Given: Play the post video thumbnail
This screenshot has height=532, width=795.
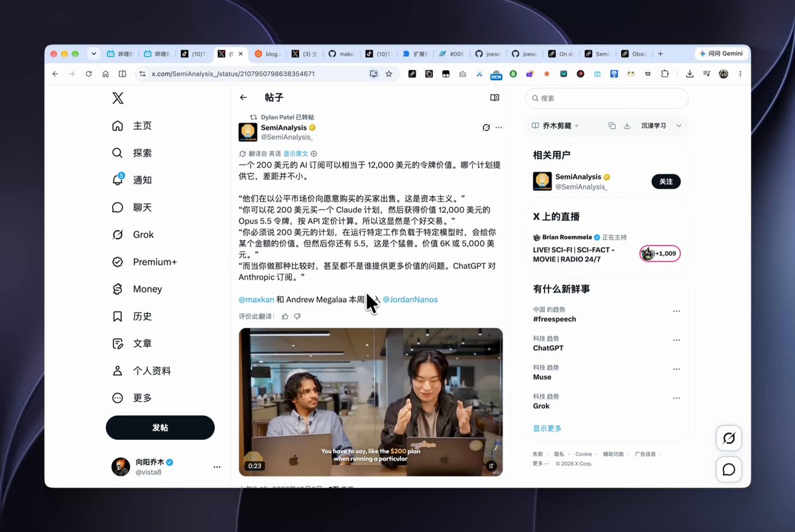Looking at the screenshot, I should point(371,401).
